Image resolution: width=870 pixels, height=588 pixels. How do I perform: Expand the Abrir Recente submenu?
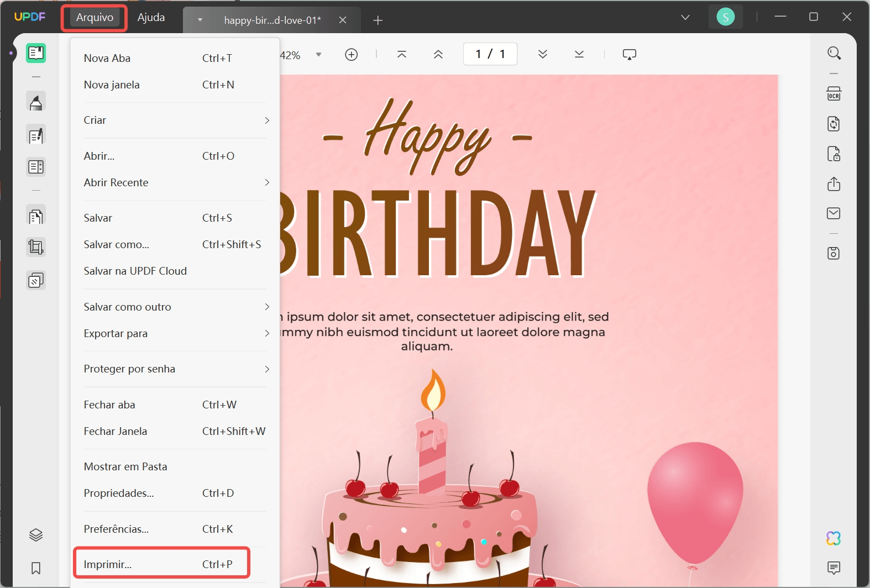click(x=175, y=182)
